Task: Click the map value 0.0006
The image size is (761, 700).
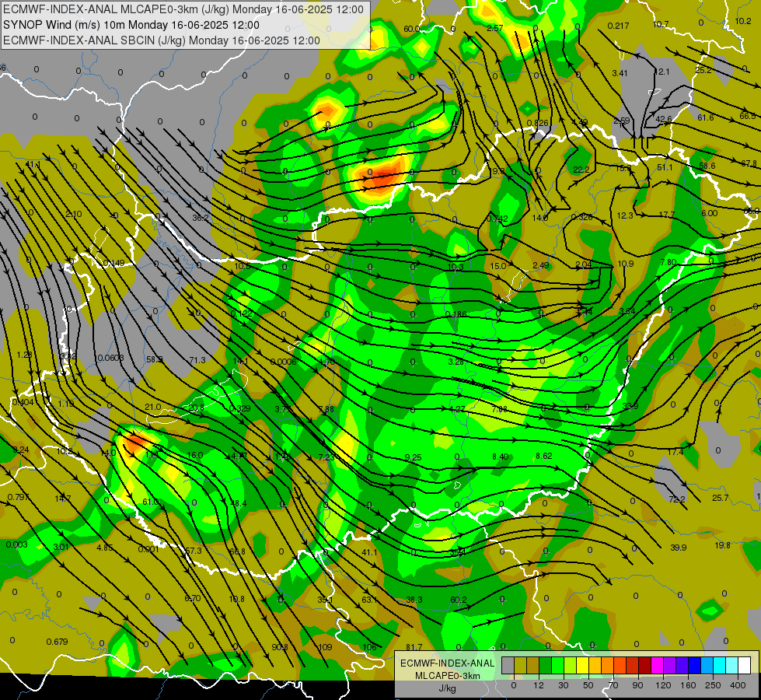Action: tap(283, 362)
